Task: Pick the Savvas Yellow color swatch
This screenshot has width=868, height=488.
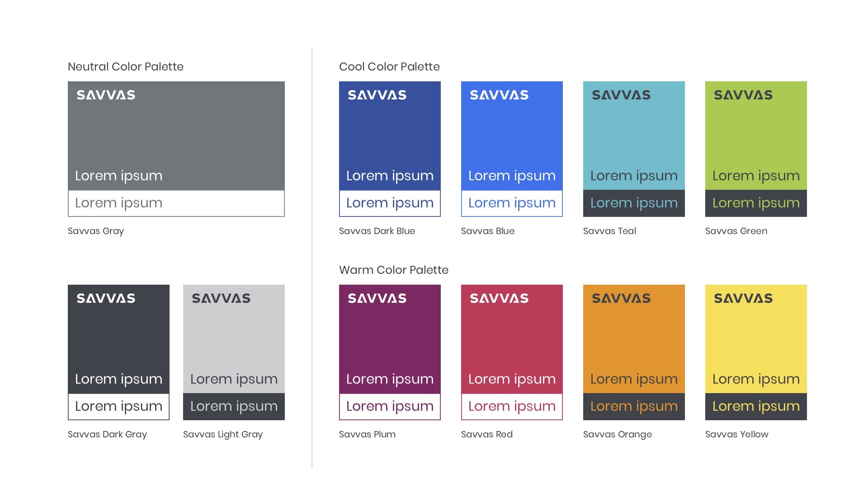Action: click(756, 339)
